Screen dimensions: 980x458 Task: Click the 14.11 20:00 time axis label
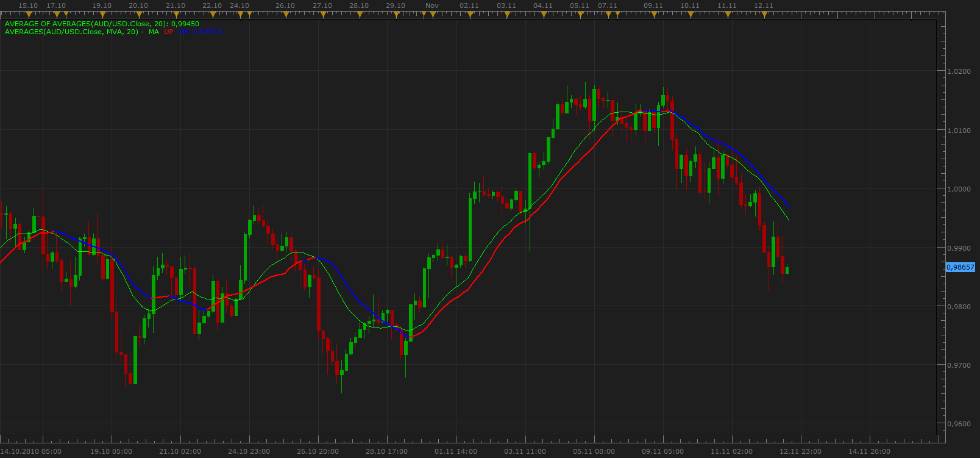pos(869,451)
